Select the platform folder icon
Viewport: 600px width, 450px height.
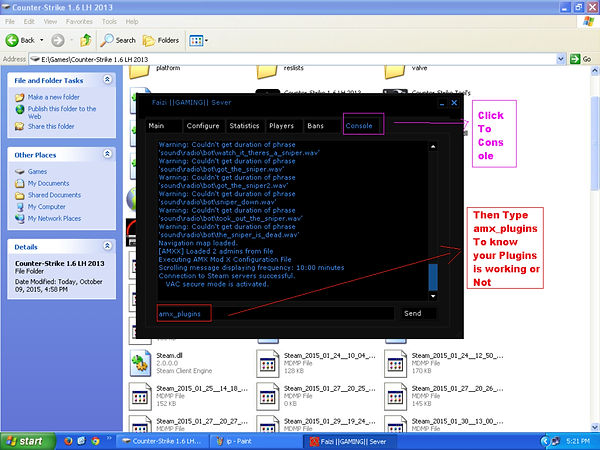click(x=139, y=71)
